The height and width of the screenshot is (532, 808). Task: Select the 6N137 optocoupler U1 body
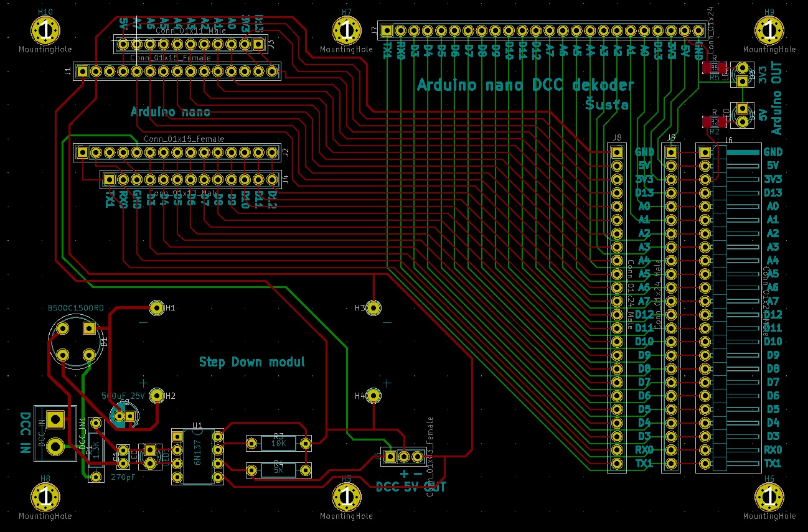[198, 456]
